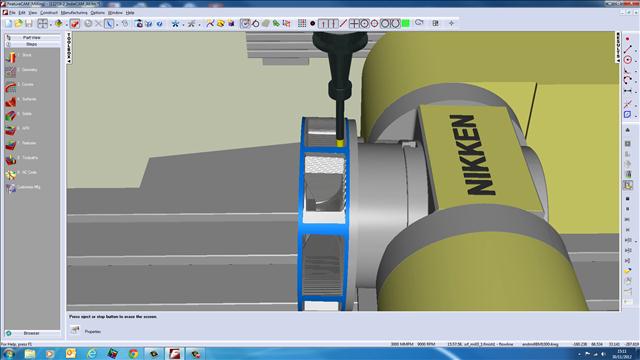Open Windows Start menu
Image resolution: width=640 pixels, height=360 pixels.
pyautogui.click(x=9, y=353)
